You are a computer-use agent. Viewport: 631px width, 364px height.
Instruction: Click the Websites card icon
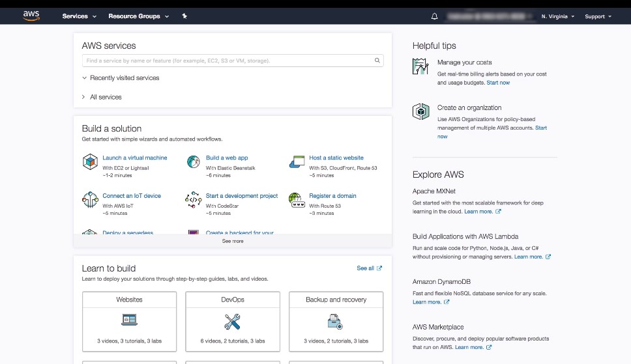(x=129, y=320)
